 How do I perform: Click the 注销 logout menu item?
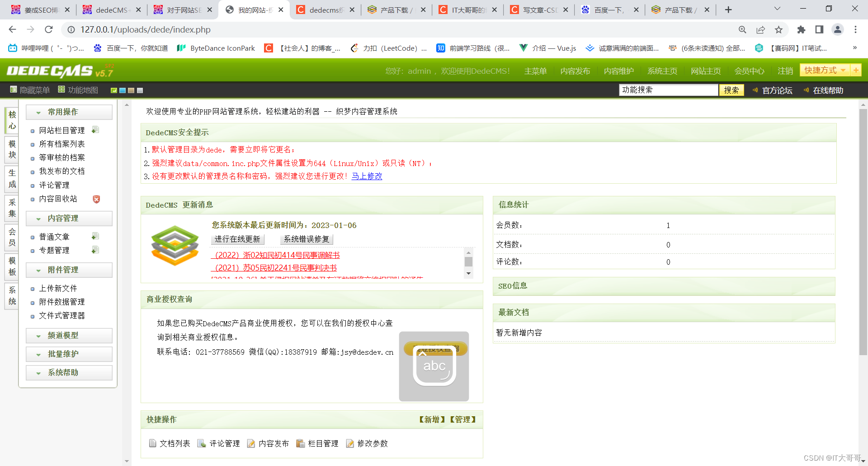[785, 71]
